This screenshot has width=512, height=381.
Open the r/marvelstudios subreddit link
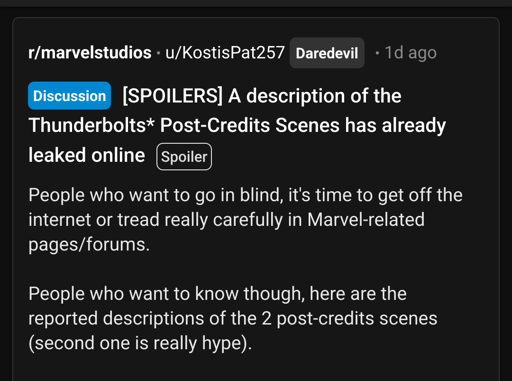point(90,53)
